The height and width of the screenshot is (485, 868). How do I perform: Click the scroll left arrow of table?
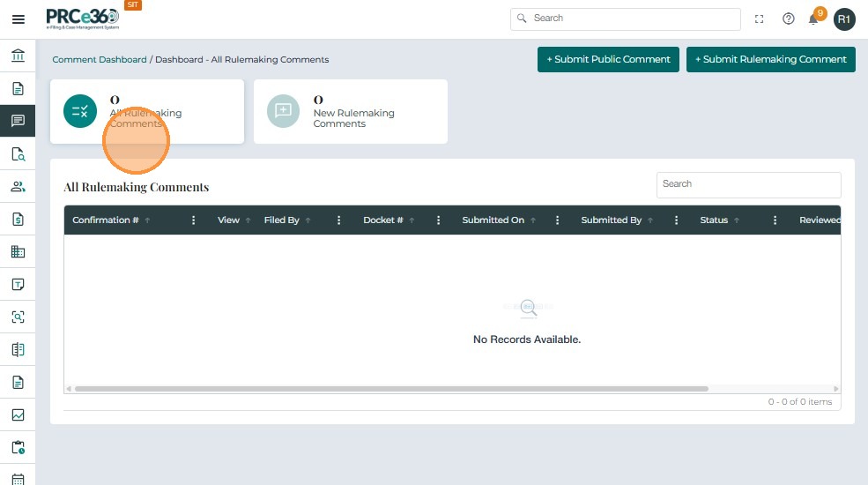(69, 389)
